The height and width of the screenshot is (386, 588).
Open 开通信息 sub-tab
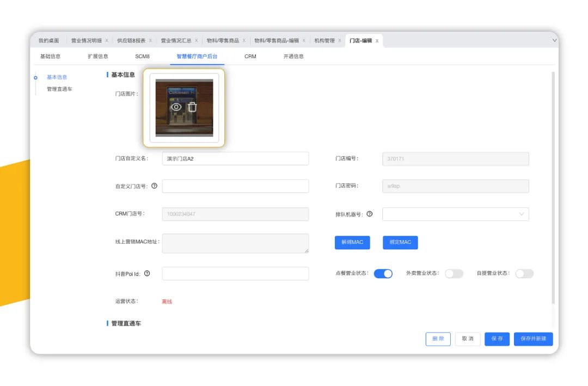293,56
